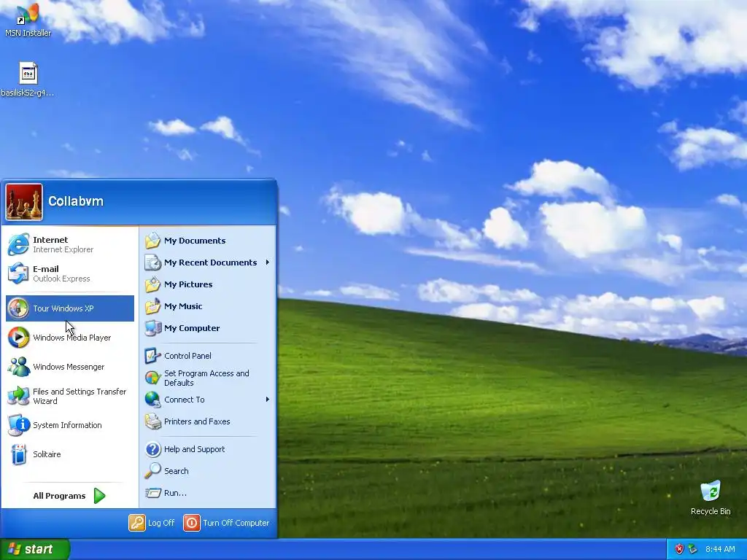Open the My Pictures folder icon
747x560 pixels.
(x=152, y=284)
